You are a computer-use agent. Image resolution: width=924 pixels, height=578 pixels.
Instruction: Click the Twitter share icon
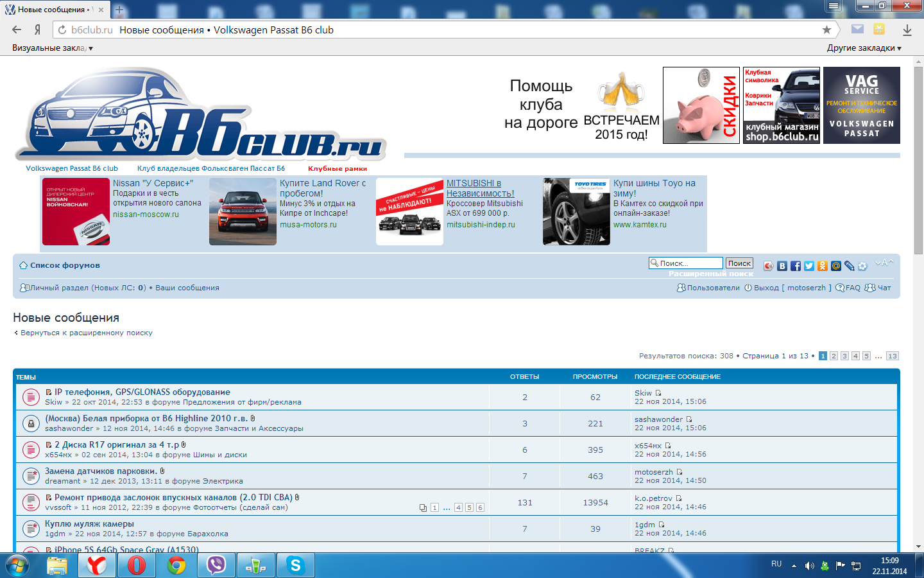pyautogui.click(x=809, y=266)
